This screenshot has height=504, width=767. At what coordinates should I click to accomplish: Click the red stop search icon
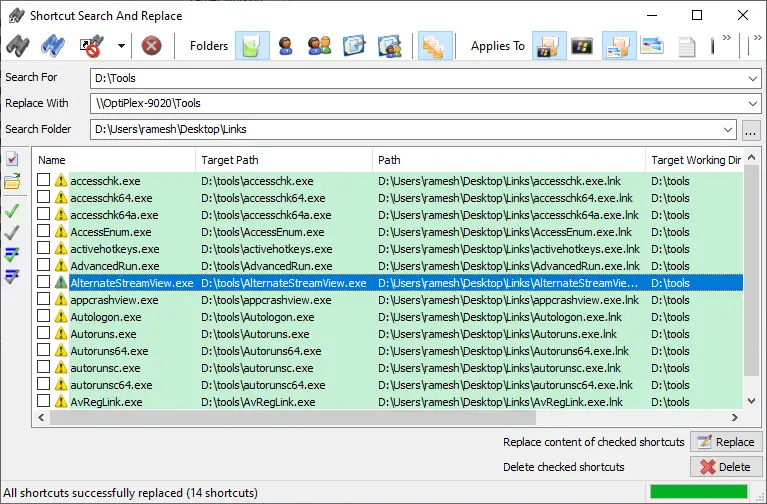click(152, 46)
